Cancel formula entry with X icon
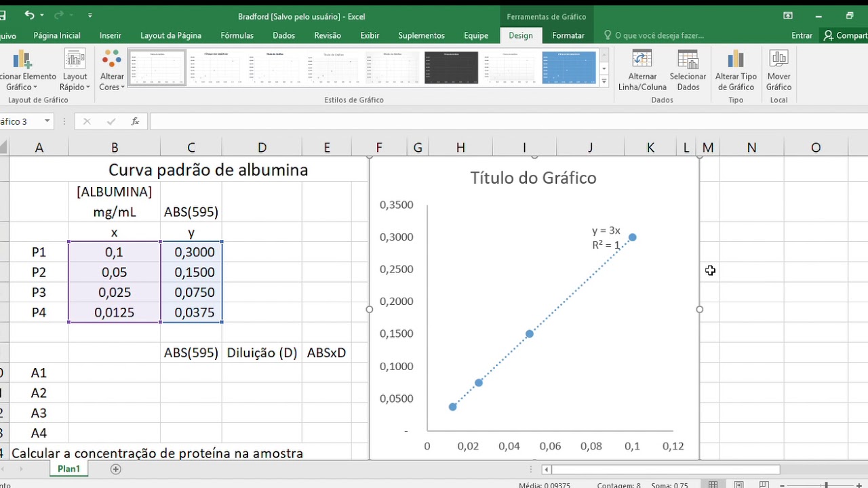868x488 pixels. 86,121
